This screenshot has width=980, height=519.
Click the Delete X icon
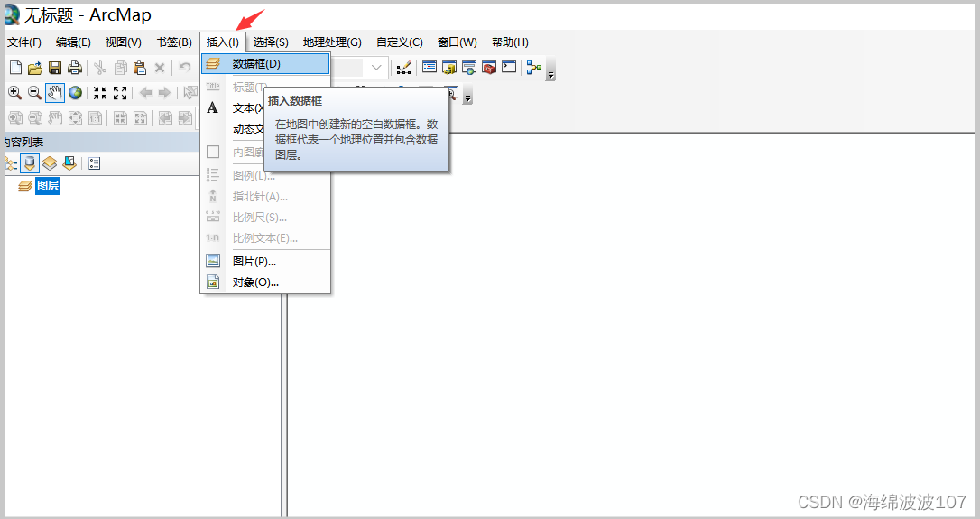tap(160, 68)
